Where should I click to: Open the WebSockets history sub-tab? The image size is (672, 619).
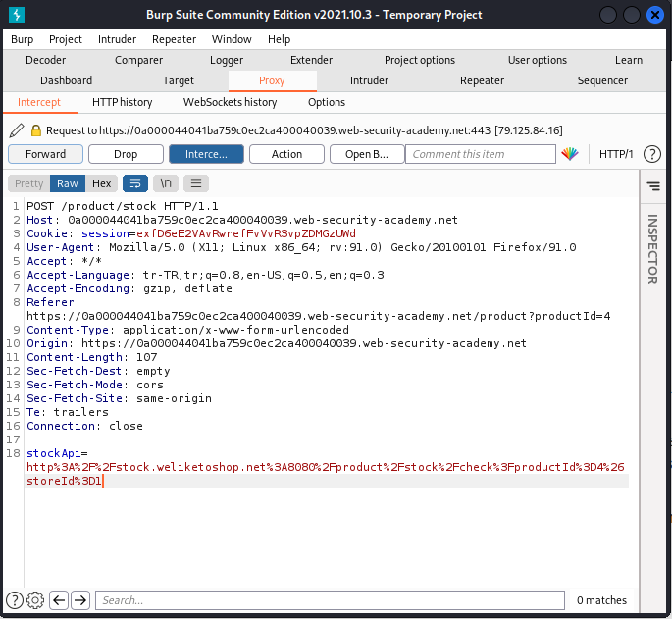[230, 102]
